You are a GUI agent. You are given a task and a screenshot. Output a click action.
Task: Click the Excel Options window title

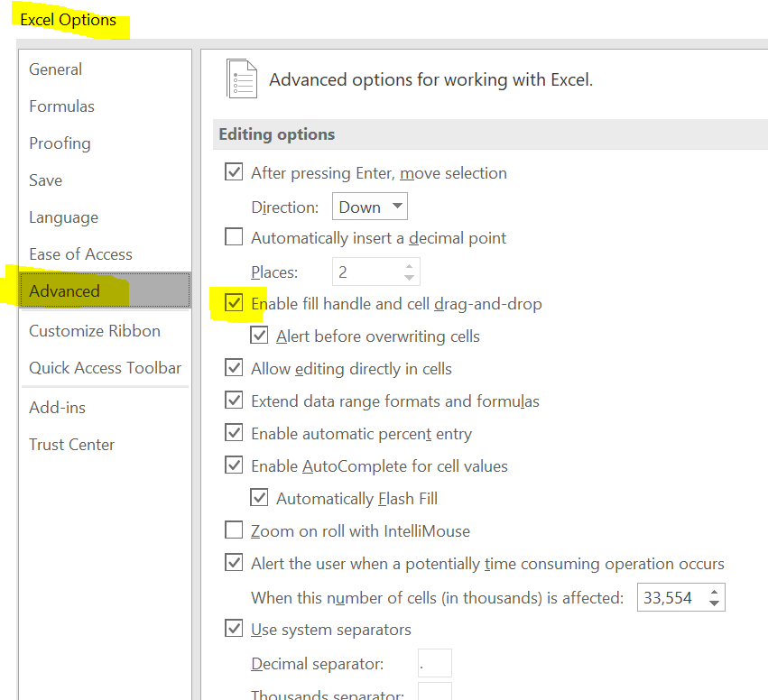pyautogui.click(x=68, y=20)
